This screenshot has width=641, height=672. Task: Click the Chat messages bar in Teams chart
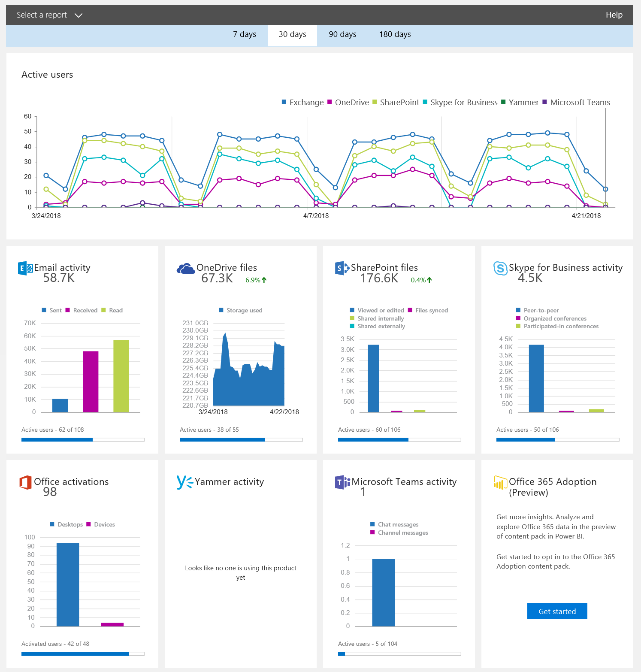[383, 593]
